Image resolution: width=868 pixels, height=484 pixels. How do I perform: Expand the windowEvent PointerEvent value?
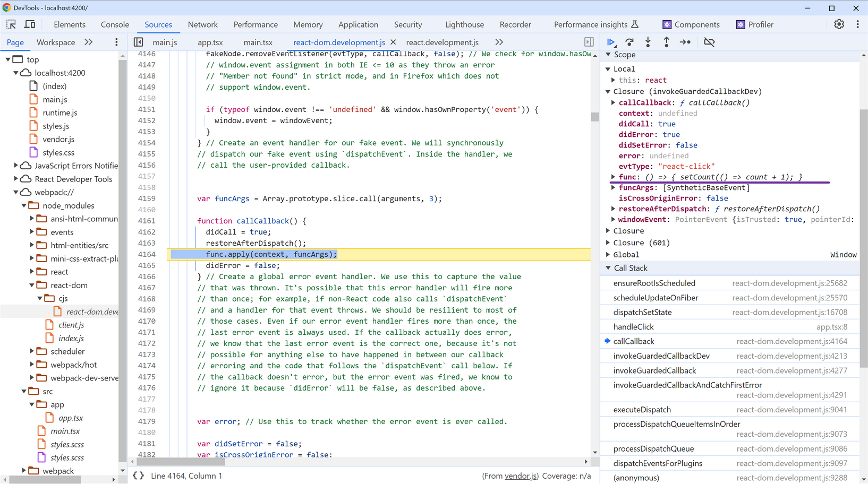[x=614, y=219]
